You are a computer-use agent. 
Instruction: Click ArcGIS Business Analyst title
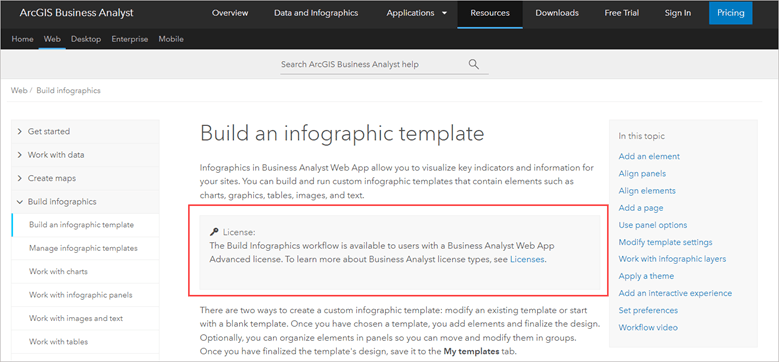tap(77, 13)
